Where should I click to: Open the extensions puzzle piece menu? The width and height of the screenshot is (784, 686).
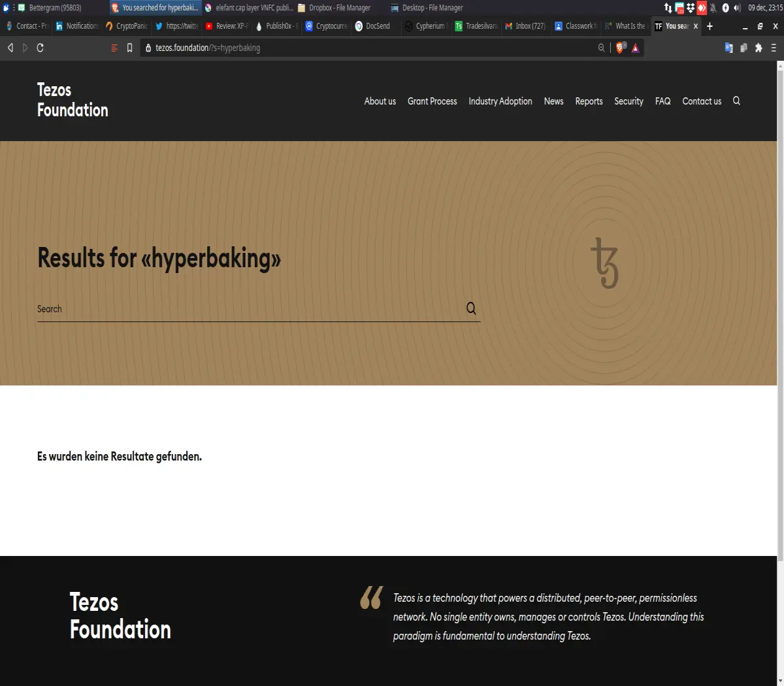(x=759, y=48)
